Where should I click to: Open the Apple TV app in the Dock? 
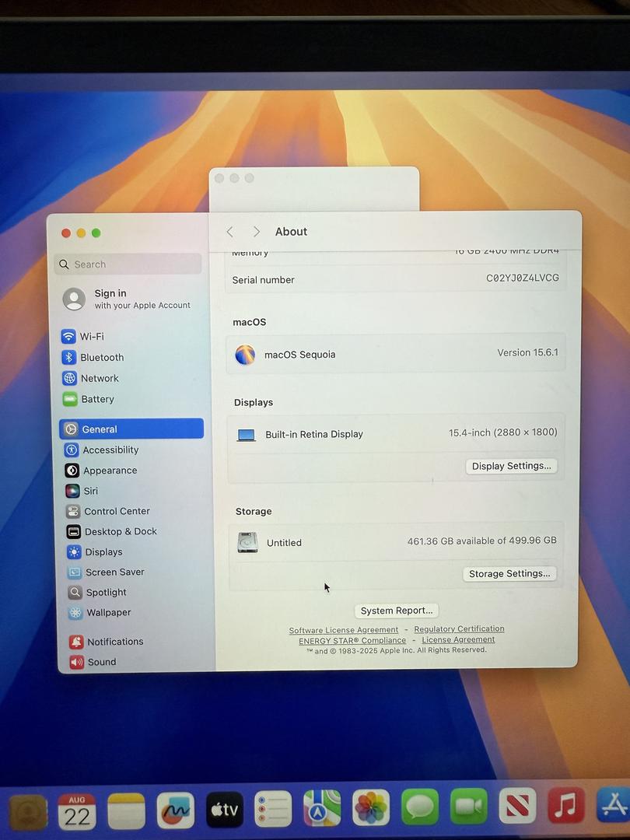225,810
